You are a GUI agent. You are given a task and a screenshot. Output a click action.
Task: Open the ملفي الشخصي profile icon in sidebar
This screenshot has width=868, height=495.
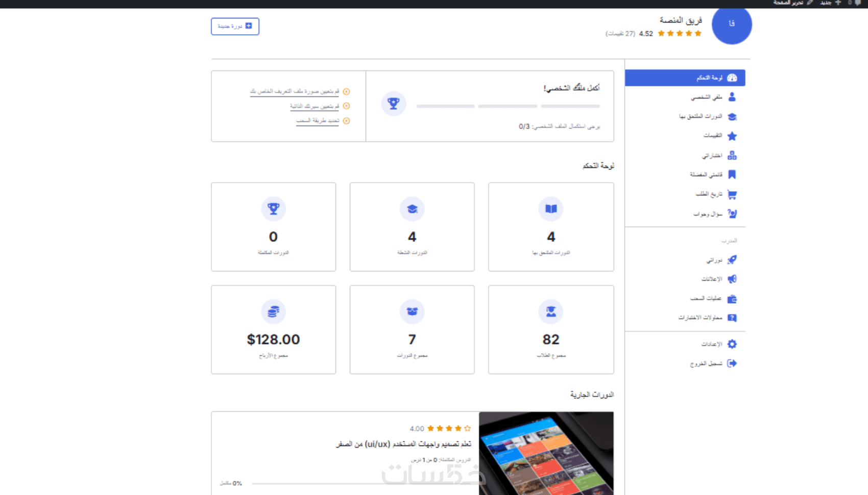[732, 97]
